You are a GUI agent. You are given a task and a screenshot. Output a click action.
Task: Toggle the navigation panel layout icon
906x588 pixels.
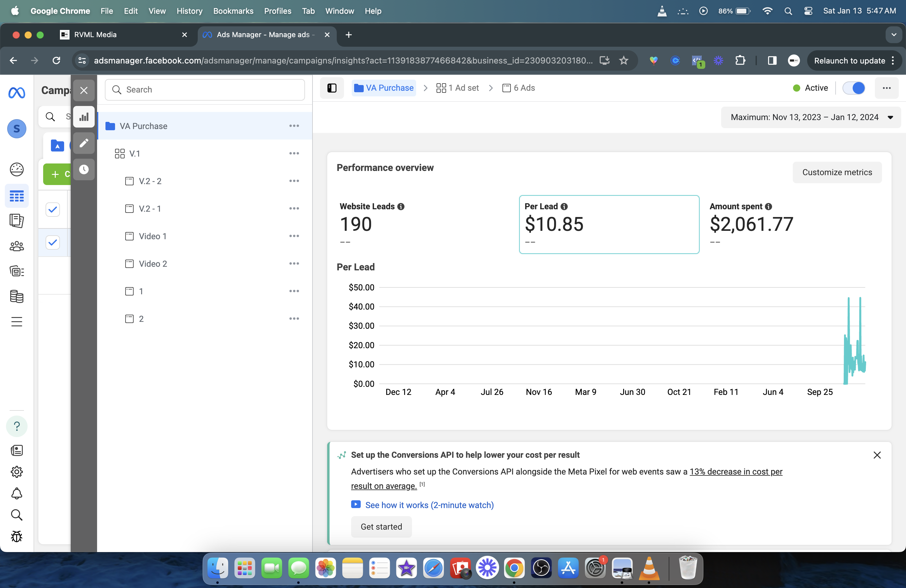click(332, 88)
